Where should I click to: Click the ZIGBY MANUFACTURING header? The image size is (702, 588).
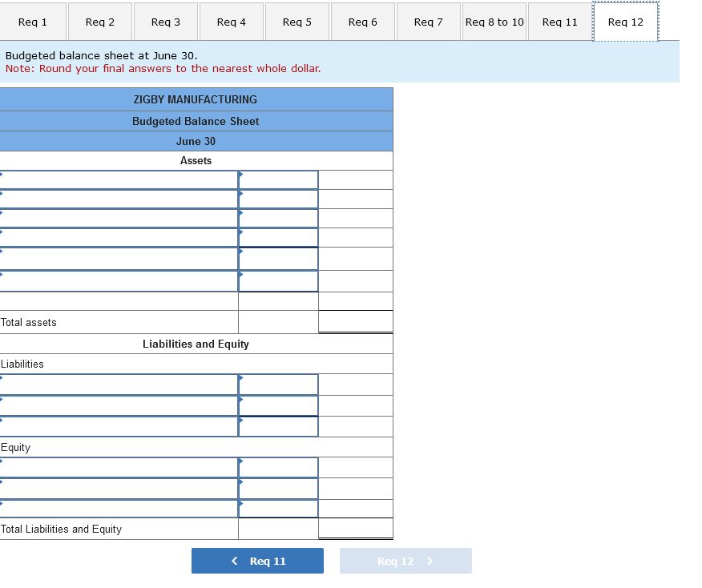click(x=196, y=99)
